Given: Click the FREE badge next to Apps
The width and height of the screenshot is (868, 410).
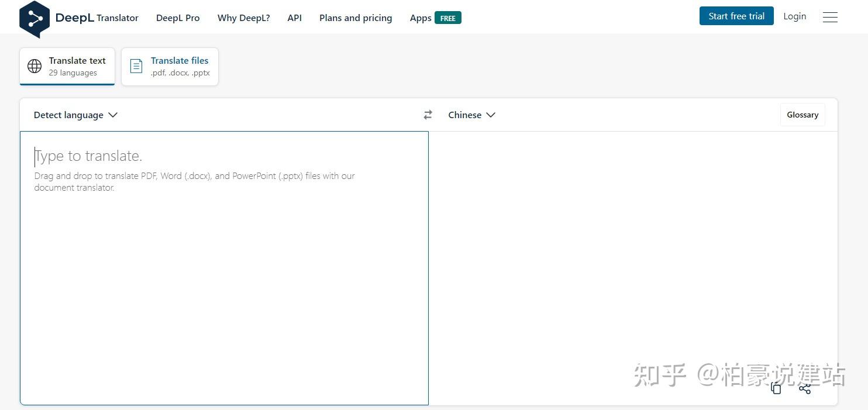Looking at the screenshot, I should tap(448, 18).
